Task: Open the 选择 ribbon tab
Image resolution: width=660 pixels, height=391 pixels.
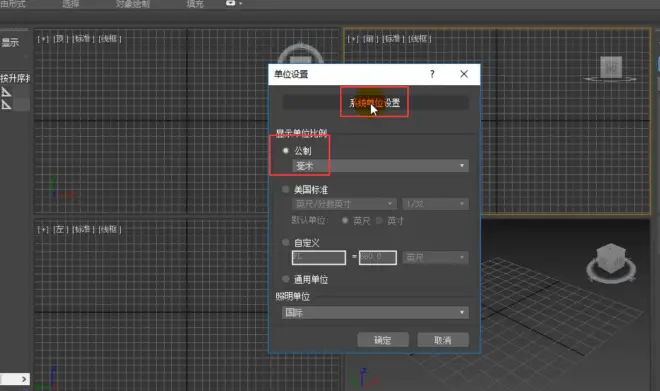Action: coord(70,4)
